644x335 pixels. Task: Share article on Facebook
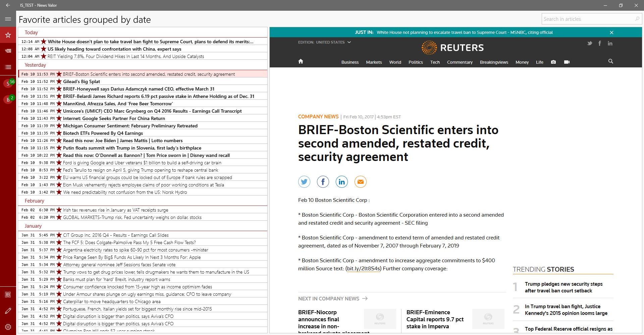pyautogui.click(x=323, y=182)
